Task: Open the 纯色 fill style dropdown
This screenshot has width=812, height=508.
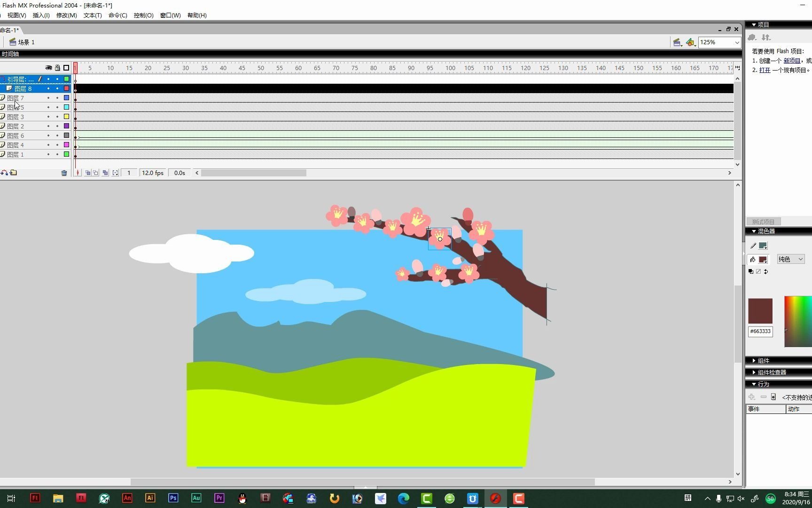Action: tap(790, 259)
